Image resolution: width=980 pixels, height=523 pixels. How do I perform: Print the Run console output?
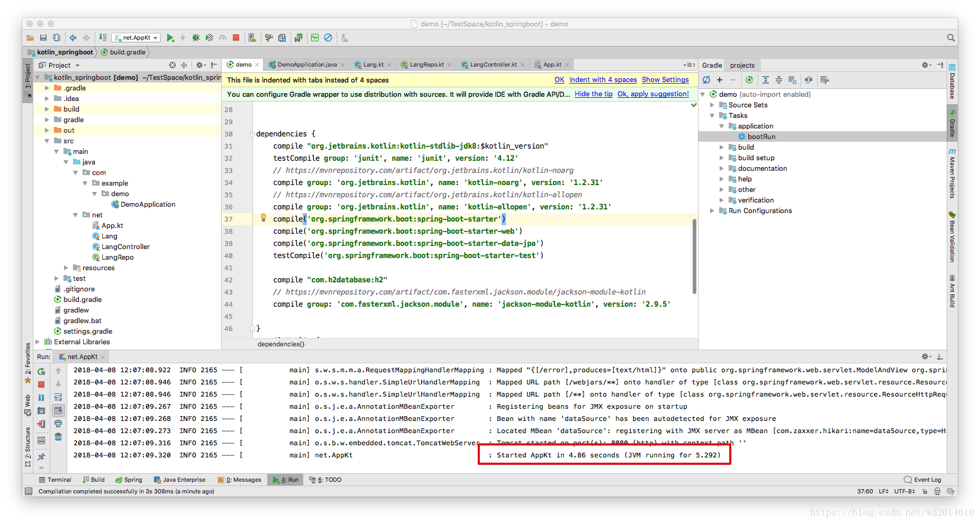tap(58, 424)
